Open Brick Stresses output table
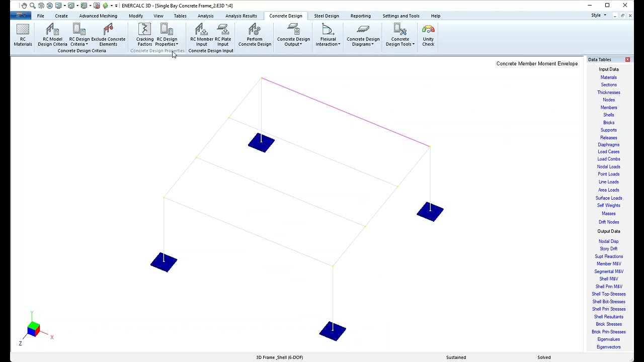Image resolution: width=644 pixels, height=362 pixels. 608,324
